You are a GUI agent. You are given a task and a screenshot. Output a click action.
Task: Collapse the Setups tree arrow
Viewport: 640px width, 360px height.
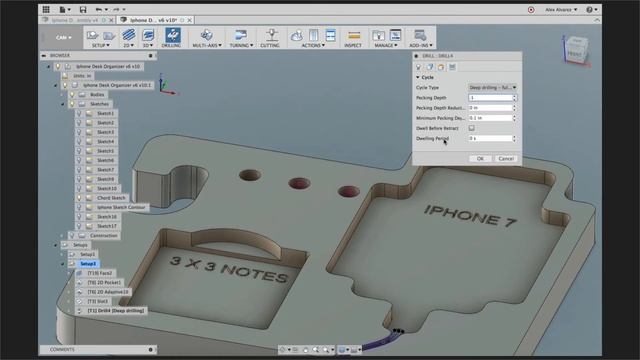[56, 245]
